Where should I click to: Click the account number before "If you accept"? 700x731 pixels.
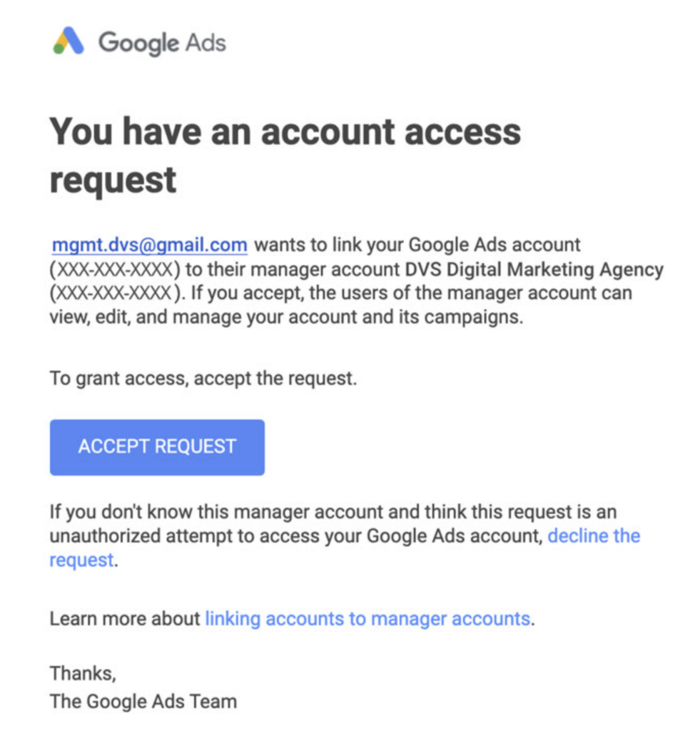[115, 293]
